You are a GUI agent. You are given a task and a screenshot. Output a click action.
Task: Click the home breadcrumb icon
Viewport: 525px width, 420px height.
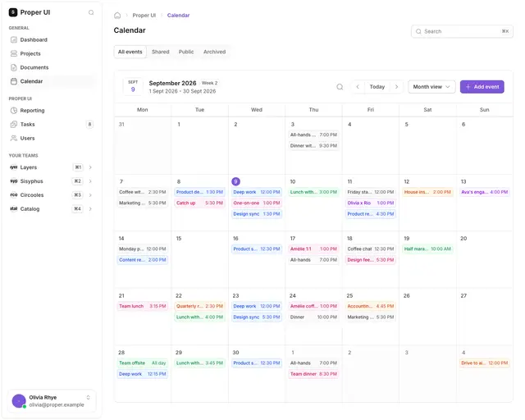(118, 16)
